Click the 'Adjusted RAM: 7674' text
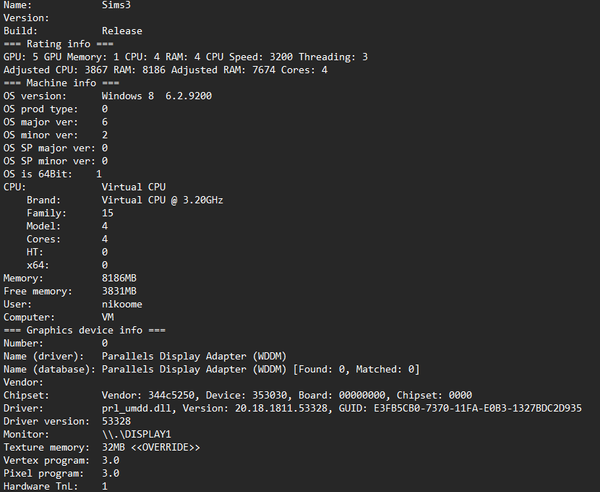The height and width of the screenshot is (492, 600). [223, 70]
